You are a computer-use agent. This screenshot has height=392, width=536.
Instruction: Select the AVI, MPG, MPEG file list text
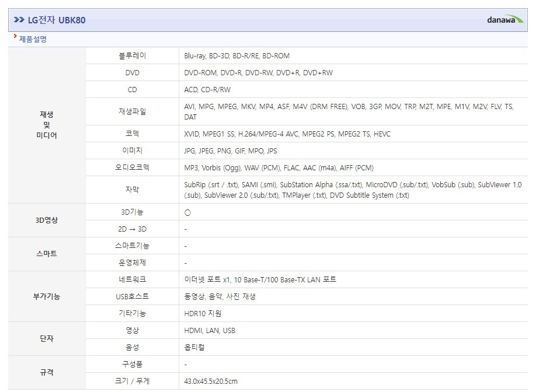(349, 111)
